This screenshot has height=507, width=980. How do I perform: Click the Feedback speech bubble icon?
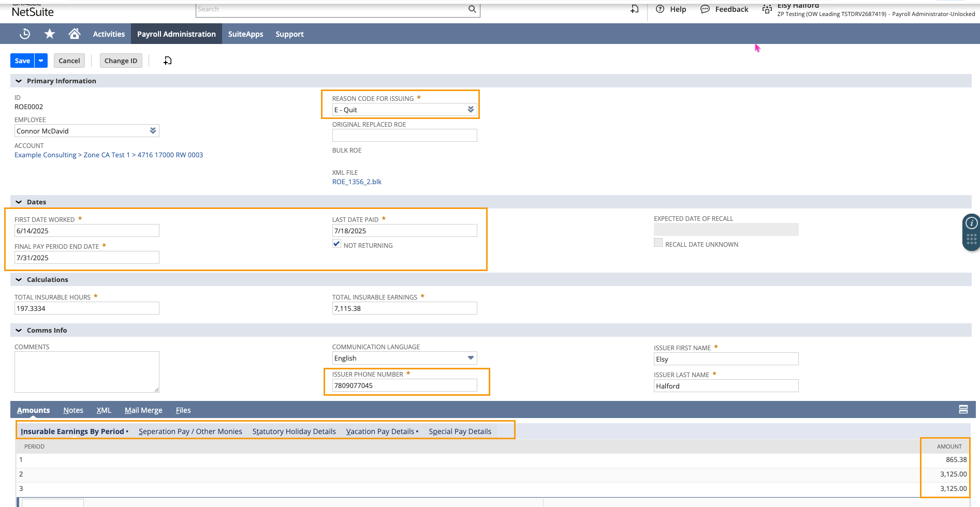pos(705,9)
